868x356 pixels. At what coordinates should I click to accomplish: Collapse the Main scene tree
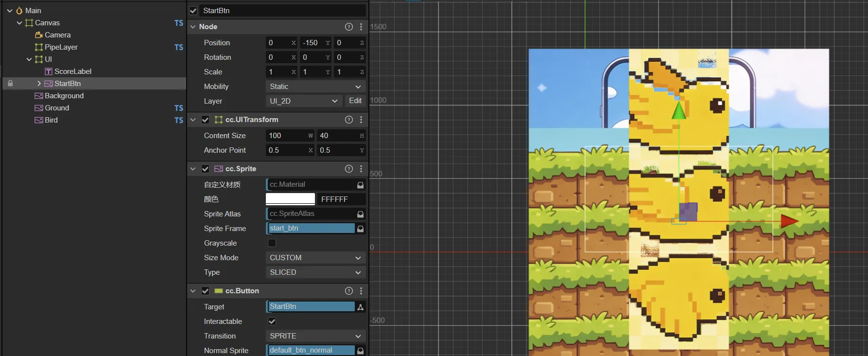10,11
